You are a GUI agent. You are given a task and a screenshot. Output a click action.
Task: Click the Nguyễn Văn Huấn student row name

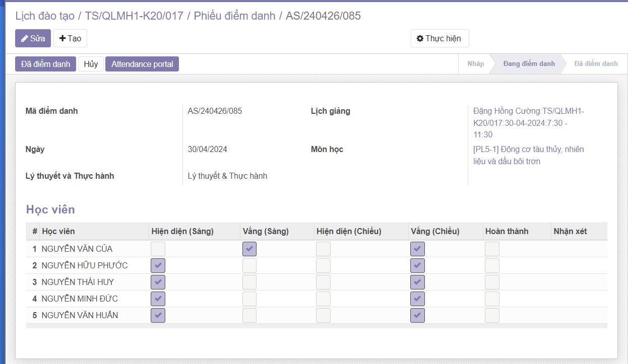[x=80, y=315]
